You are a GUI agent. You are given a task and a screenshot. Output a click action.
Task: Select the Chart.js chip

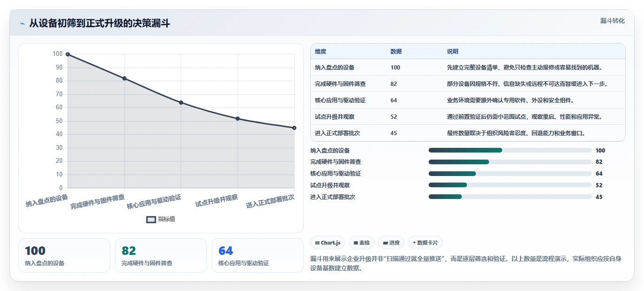coord(328,243)
